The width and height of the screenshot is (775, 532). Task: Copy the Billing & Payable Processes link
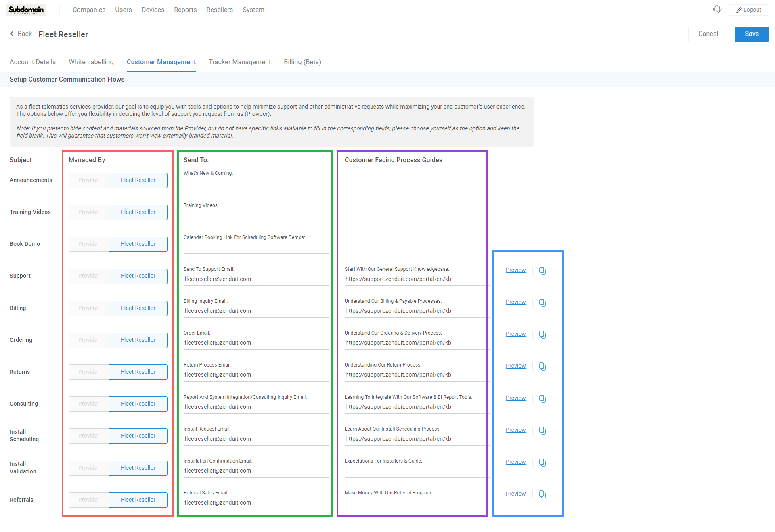pos(542,302)
